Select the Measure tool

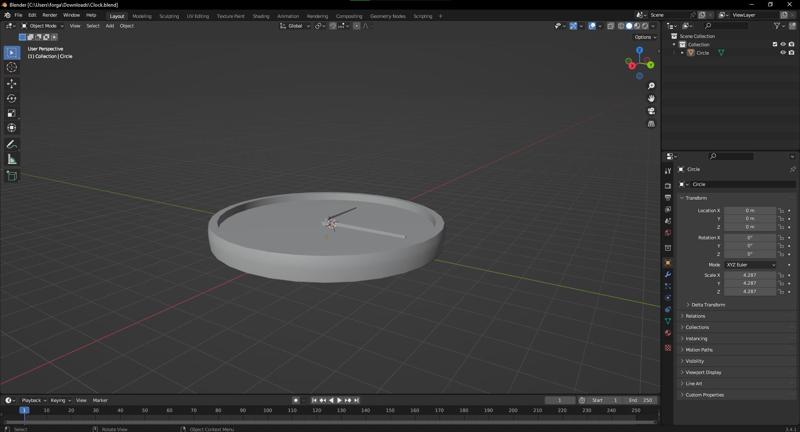12,160
